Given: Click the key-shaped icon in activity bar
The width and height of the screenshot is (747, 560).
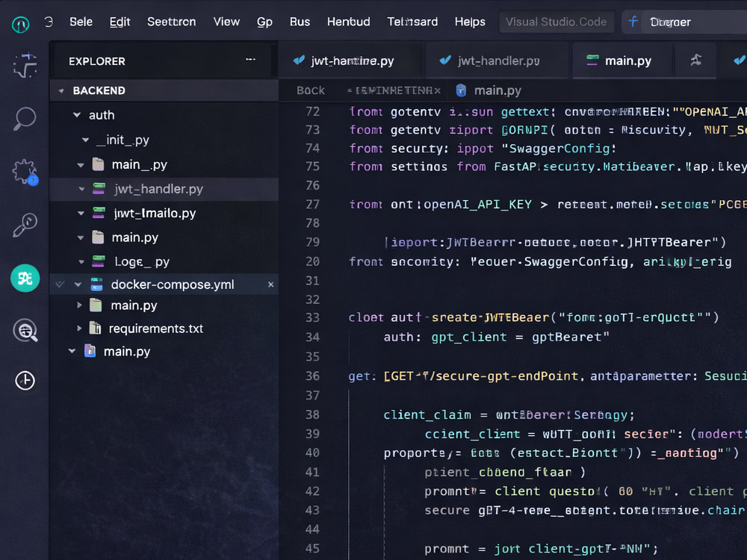Looking at the screenshot, I should (x=25, y=225).
